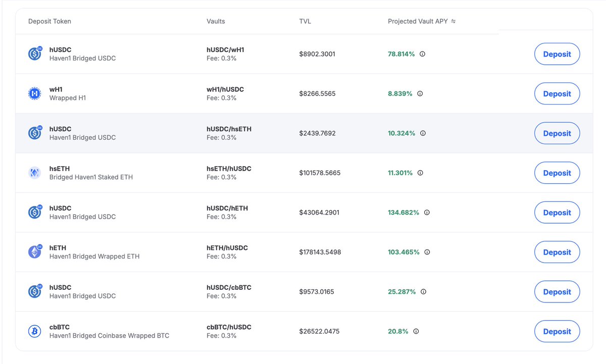Deposit into the hUSDC/hsETH vault
The width and height of the screenshot is (606, 364).
[557, 133]
